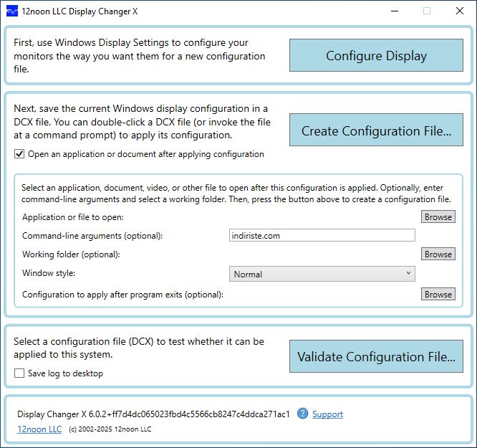Browse for configuration to apply after exit
Viewport: 477px width, 448px height.
pos(438,294)
